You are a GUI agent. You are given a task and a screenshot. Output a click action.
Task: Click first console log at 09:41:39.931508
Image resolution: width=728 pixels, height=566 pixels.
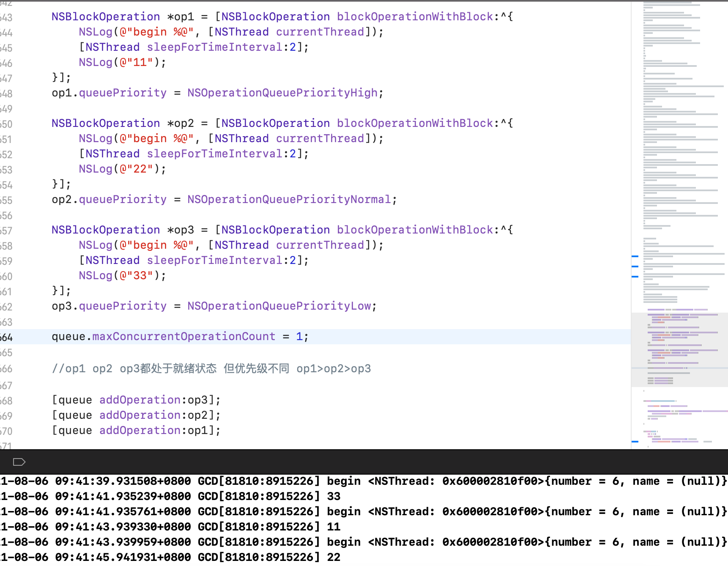click(x=364, y=481)
